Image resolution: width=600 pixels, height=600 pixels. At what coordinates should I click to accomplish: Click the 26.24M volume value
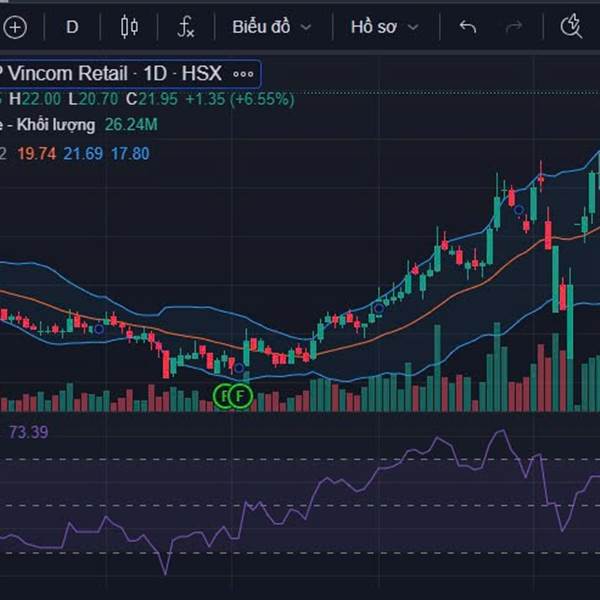(131, 124)
